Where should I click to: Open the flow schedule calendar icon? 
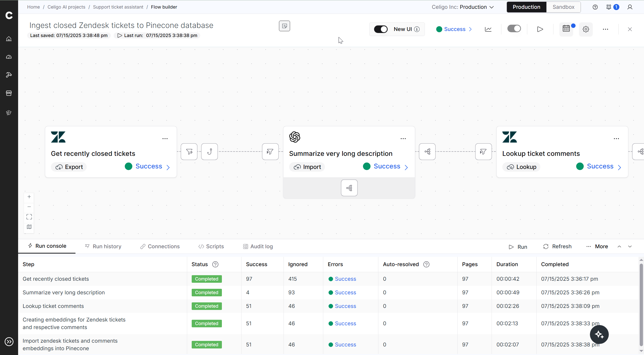click(x=566, y=29)
